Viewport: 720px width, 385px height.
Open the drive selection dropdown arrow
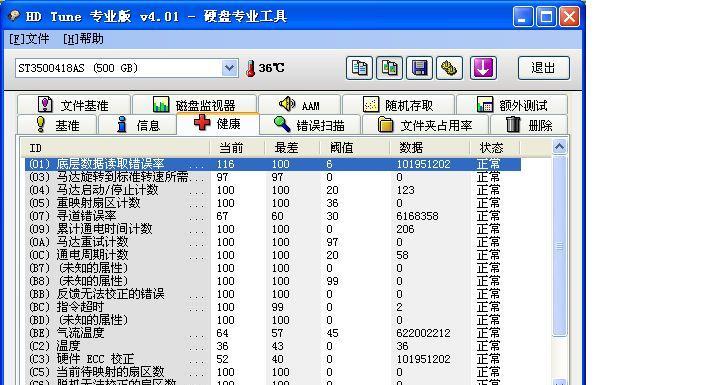[230, 68]
